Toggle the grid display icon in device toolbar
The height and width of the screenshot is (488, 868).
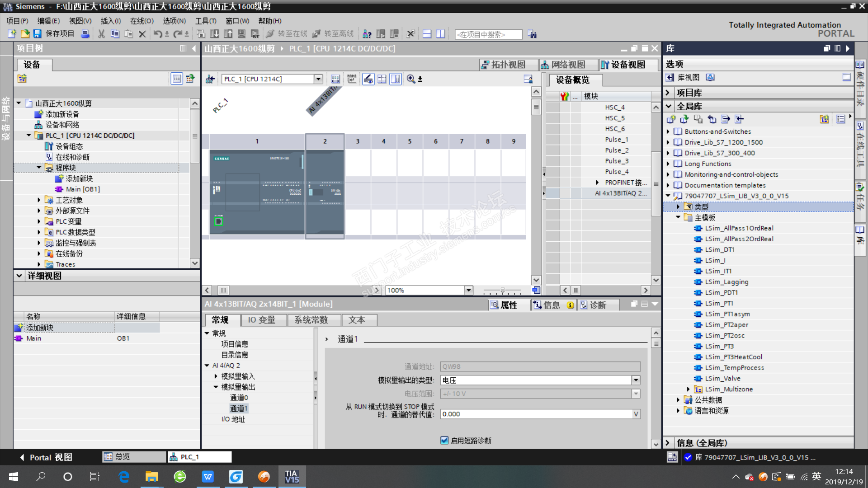pyautogui.click(x=382, y=79)
